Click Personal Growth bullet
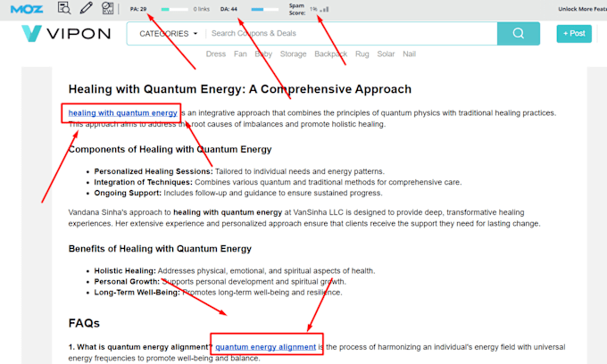This screenshot has width=607, height=364. (x=220, y=282)
